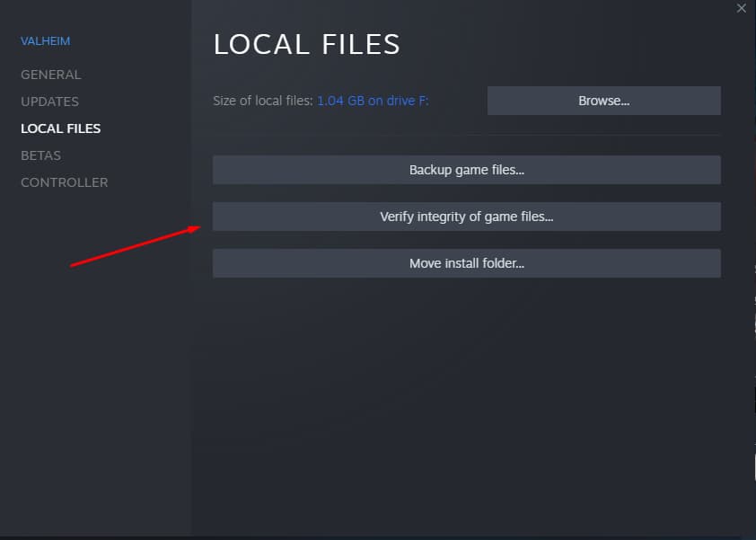Click the Browse button to open install folder
The image size is (756, 540).
click(603, 100)
